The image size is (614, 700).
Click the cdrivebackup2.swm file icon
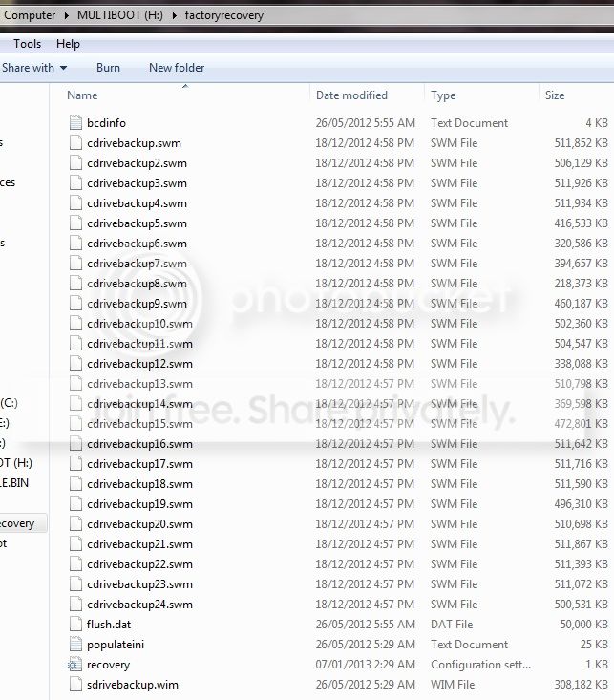tap(75, 163)
